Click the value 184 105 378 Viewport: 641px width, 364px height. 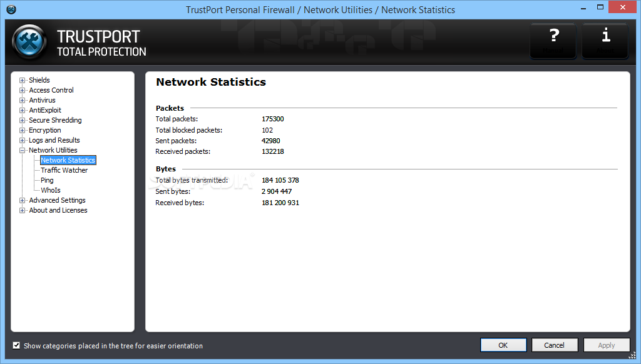pos(280,180)
